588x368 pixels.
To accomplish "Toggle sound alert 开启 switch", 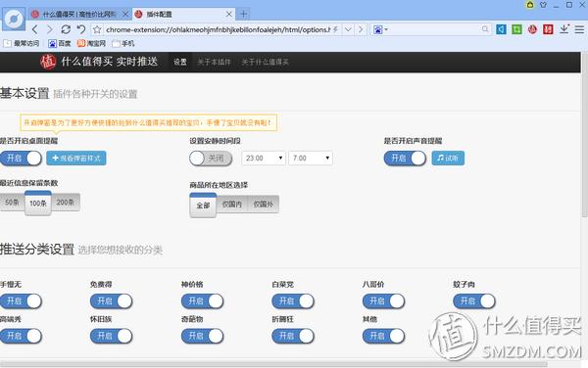I will [405, 158].
